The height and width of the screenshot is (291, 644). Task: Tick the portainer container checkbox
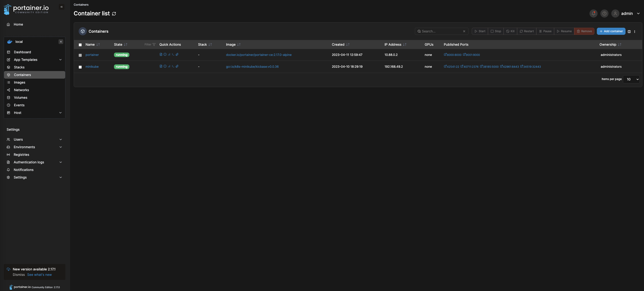(80, 55)
